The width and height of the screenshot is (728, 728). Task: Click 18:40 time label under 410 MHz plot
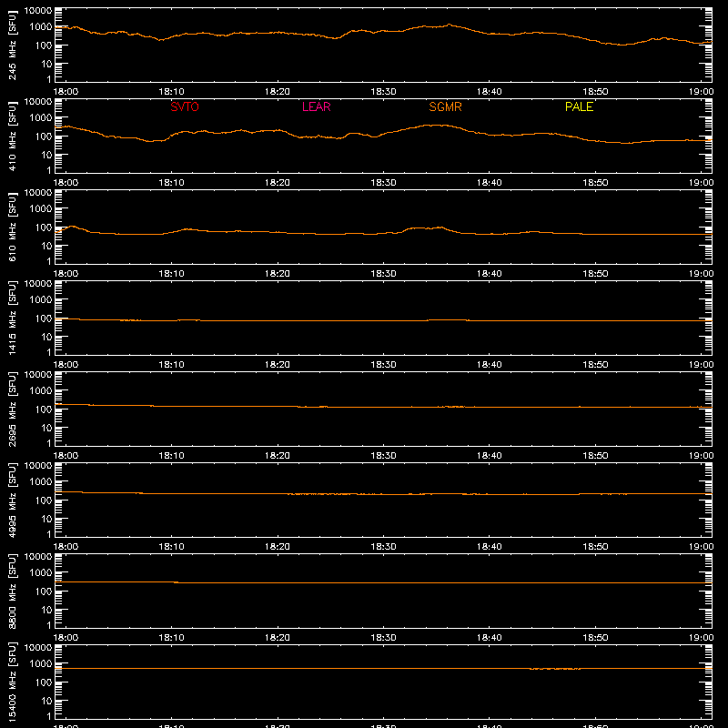click(490, 183)
